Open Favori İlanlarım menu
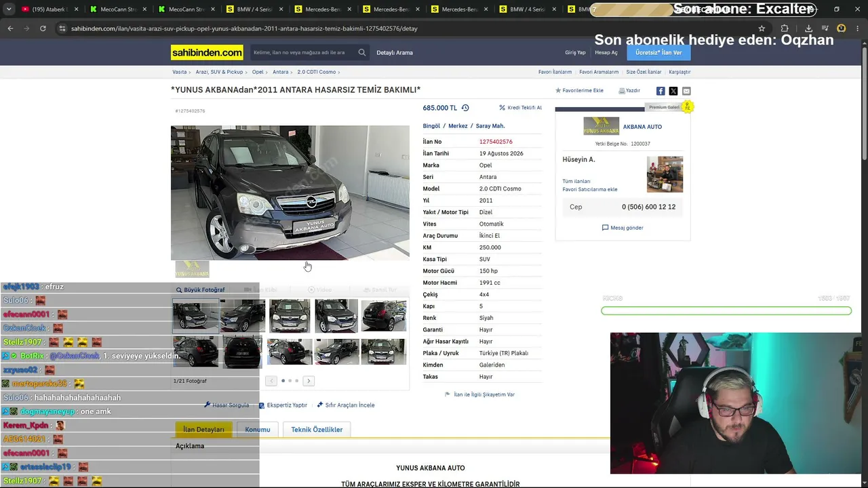The width and height of the screenshot is (868, 488). click(555, 72)
